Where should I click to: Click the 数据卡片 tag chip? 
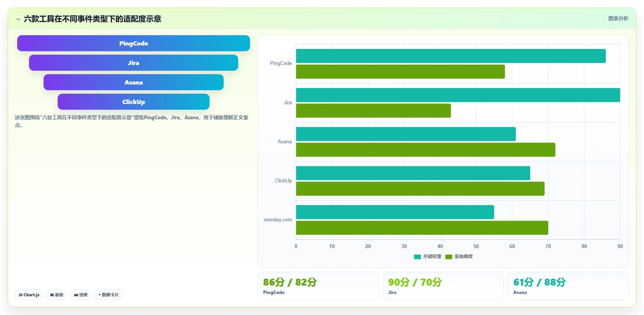pos(108,295)
